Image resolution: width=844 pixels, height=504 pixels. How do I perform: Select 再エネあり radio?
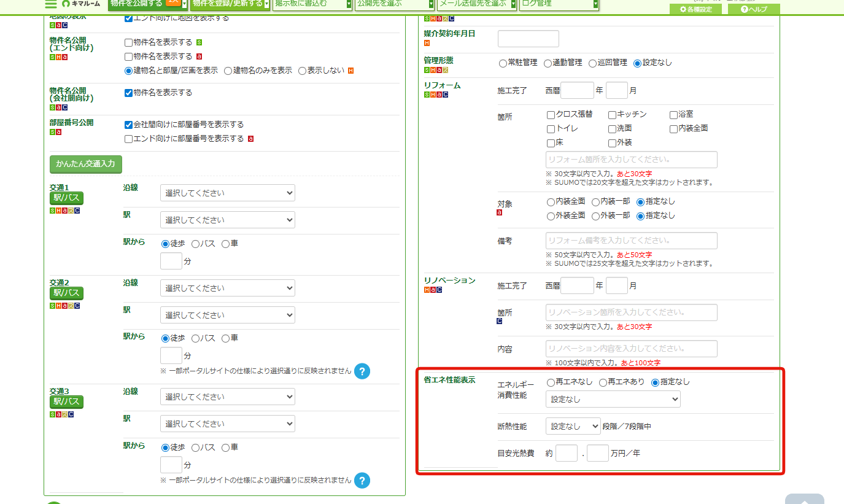coord(603,382)
